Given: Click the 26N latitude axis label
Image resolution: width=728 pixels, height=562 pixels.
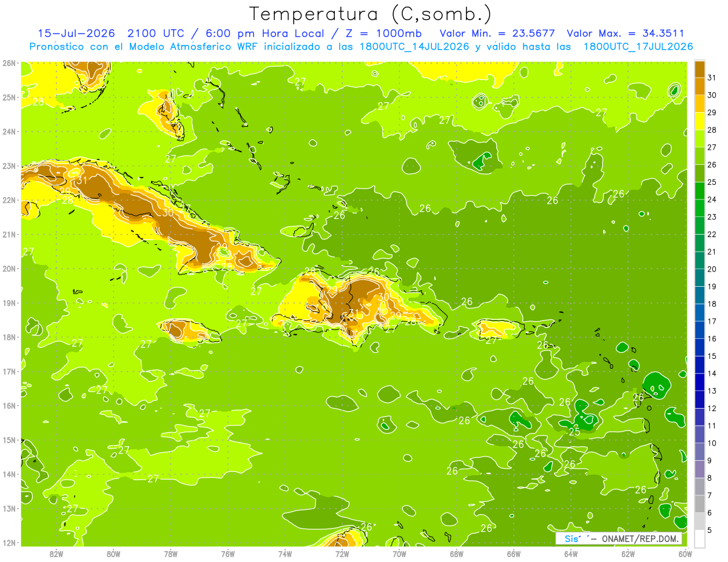Looking at the screenshot, I should (x=9, y=63).
